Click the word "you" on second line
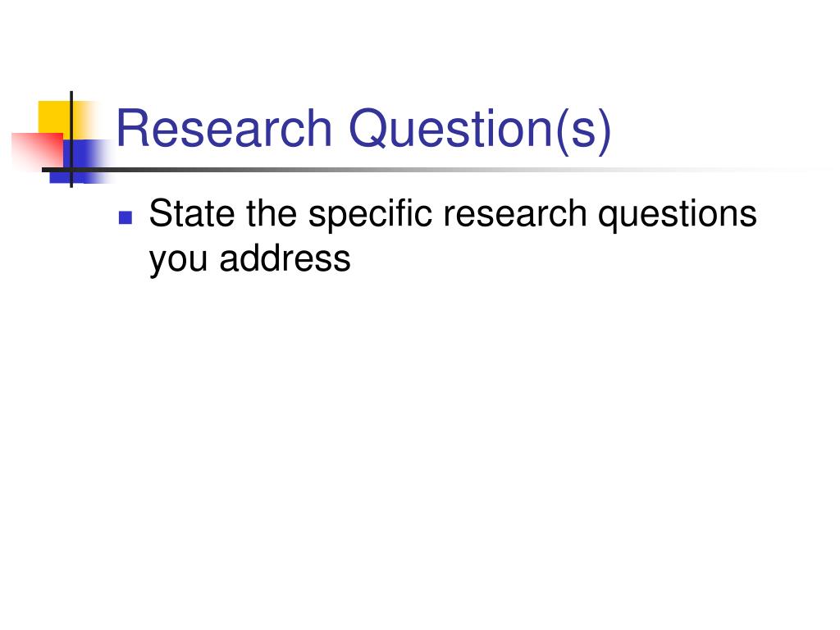 pyautogui.click(x=178, y=262)
